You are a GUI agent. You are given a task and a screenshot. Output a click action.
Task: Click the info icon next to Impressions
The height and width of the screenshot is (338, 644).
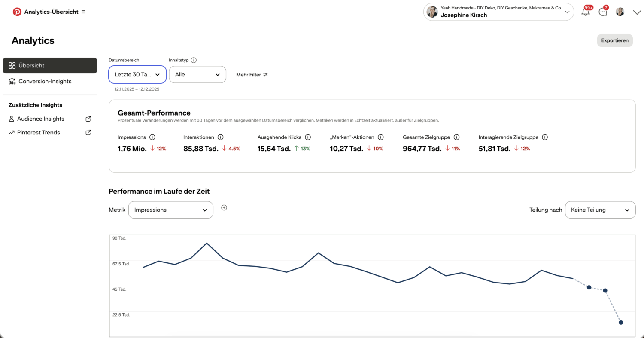tap(152, 137)
